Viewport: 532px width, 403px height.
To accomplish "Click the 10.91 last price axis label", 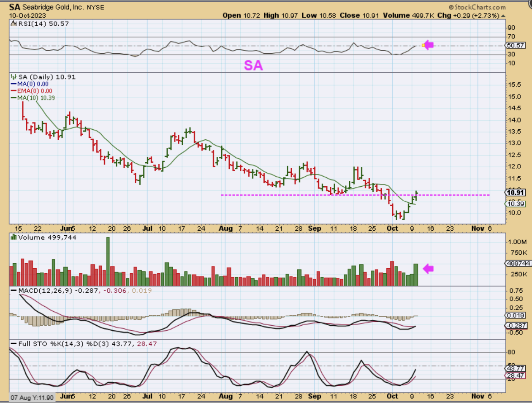I will (x=516, y=193).
